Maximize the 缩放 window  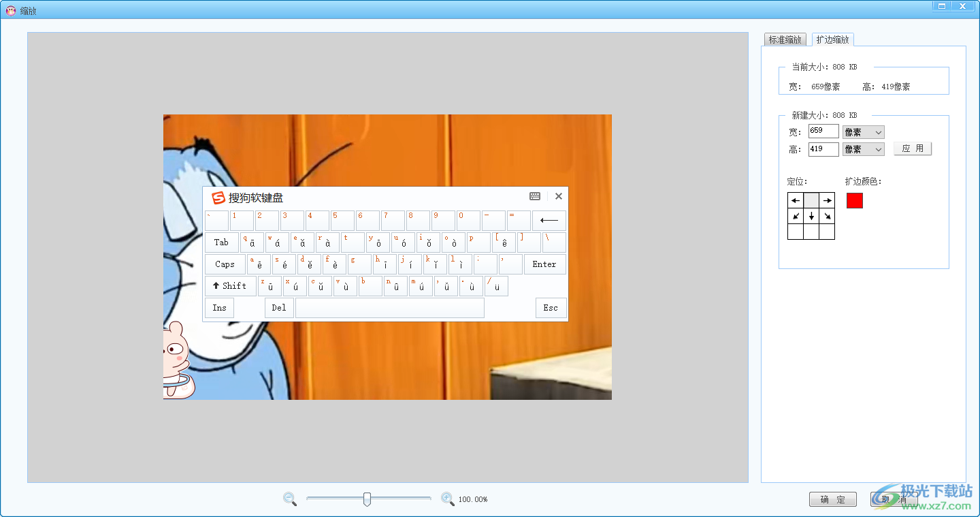943,5
